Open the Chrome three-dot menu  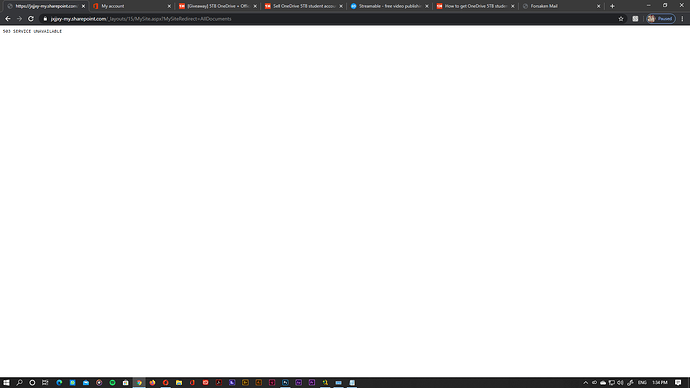click(682, 19)
